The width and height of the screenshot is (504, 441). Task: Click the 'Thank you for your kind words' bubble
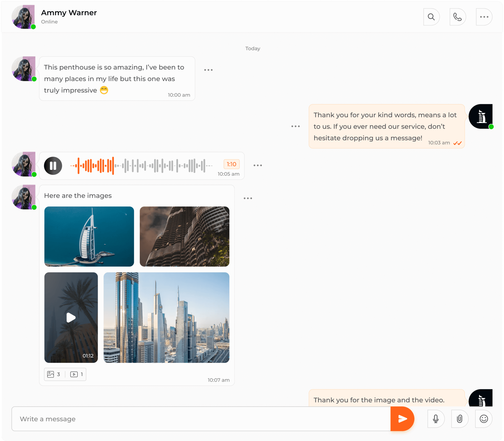click(x=387, y=126)
